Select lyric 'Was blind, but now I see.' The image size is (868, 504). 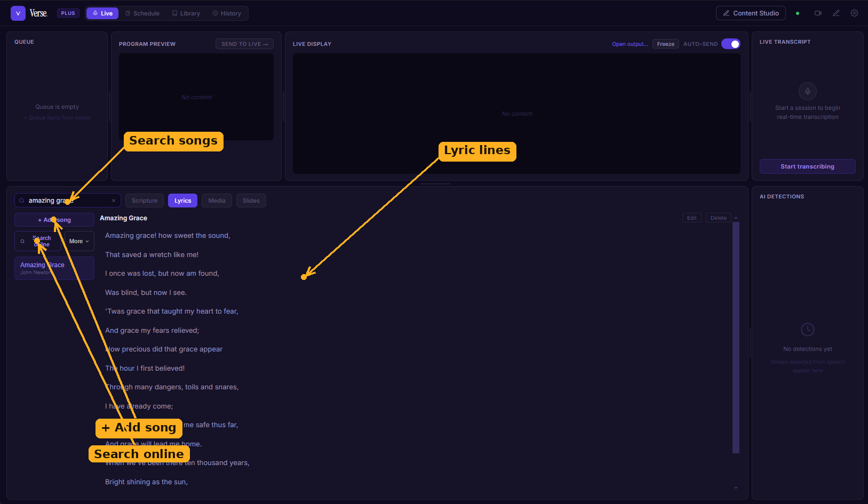tap(146, 293)
